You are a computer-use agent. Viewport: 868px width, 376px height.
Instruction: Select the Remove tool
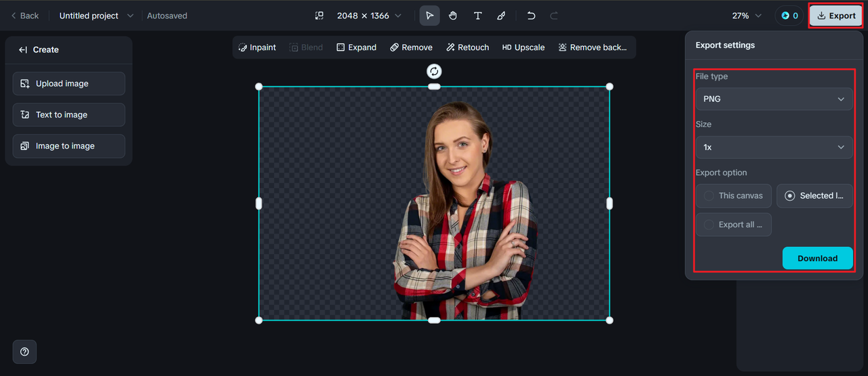(x=411, y=48)
